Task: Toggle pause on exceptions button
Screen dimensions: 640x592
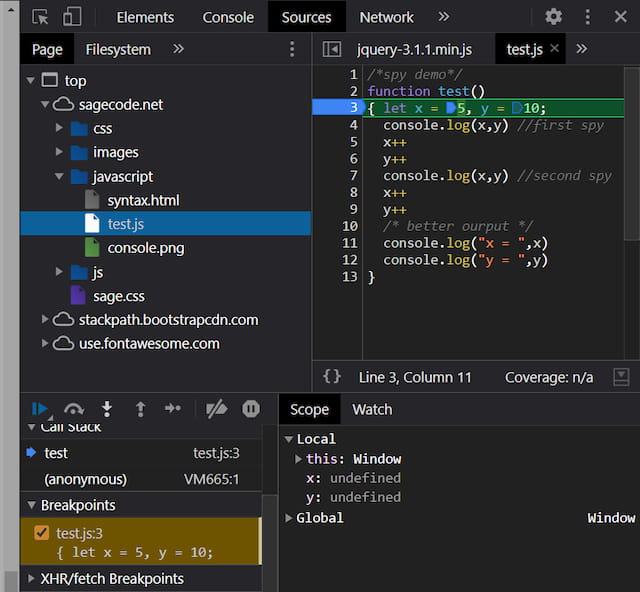Action: click(x=251, y=408)
